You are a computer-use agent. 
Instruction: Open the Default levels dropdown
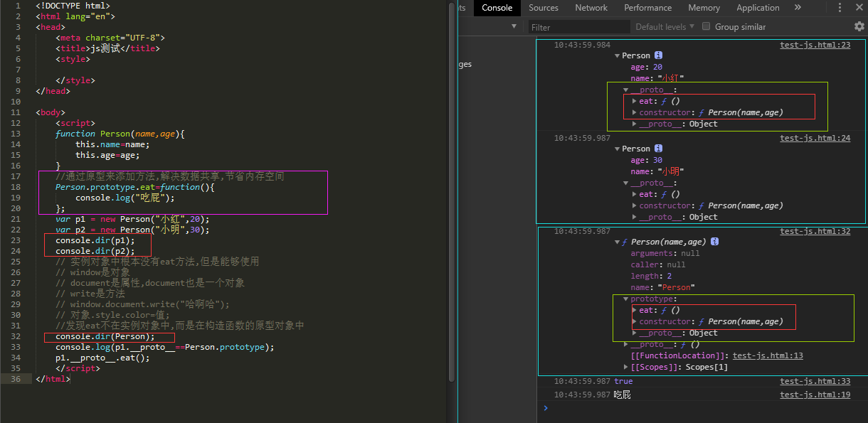click(665, 26)
